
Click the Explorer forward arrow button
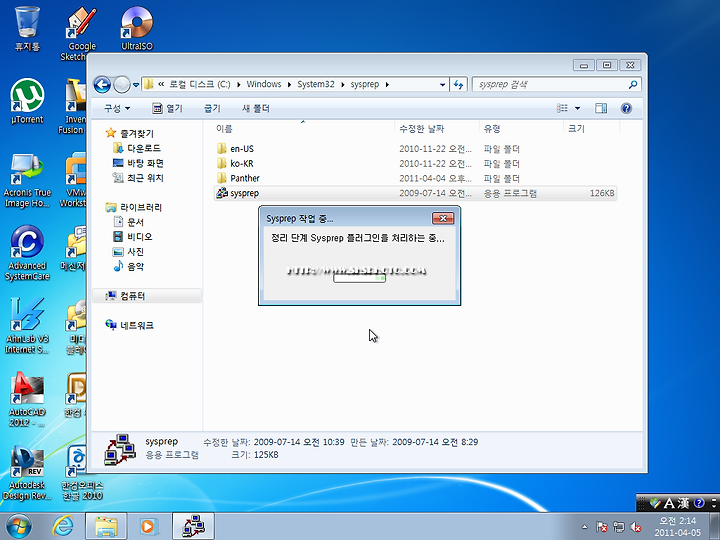point(122,84)
